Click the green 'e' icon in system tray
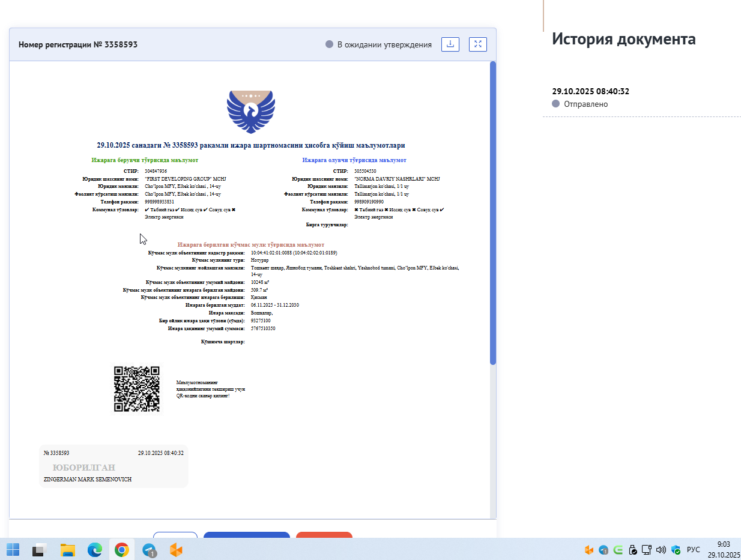741x560 pixels. 618,549
